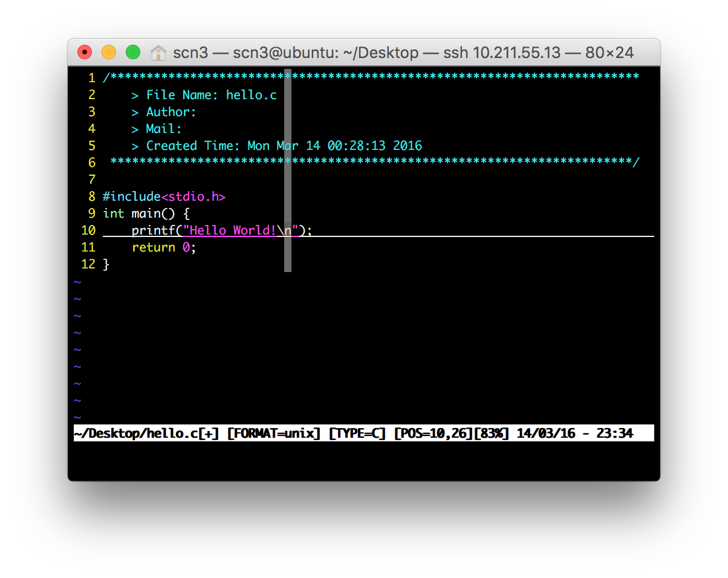Click '[POS=10,26]' in the status line
728x578 pixels.
point(433,433)
